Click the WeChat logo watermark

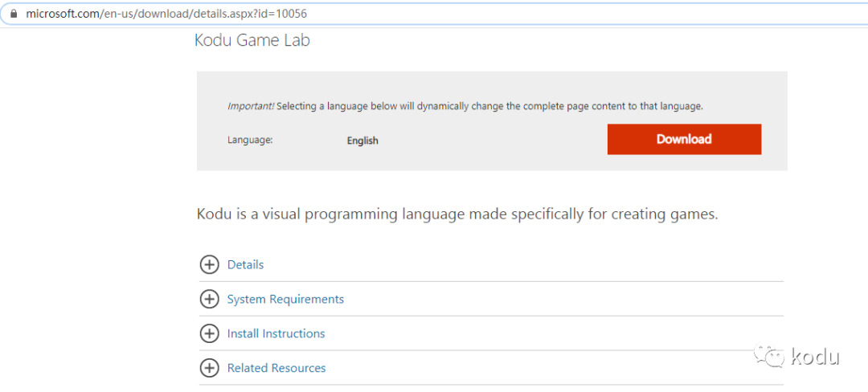768,356
